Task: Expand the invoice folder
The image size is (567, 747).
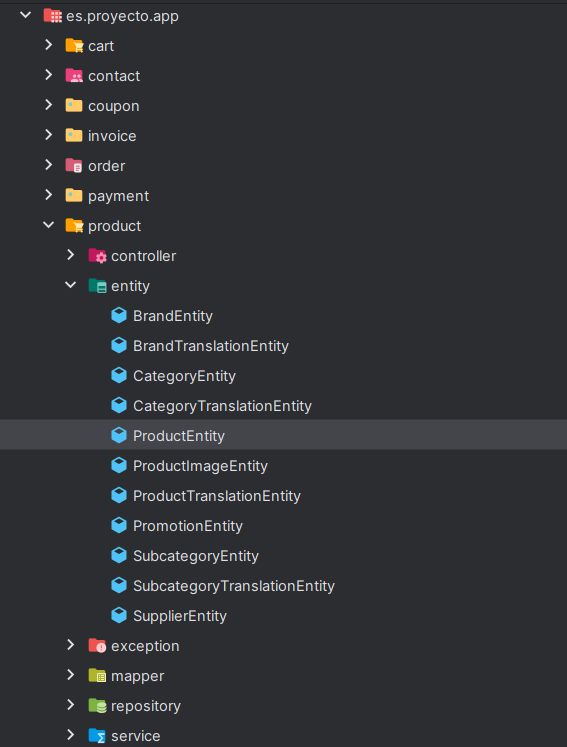Action: [49, 135]
